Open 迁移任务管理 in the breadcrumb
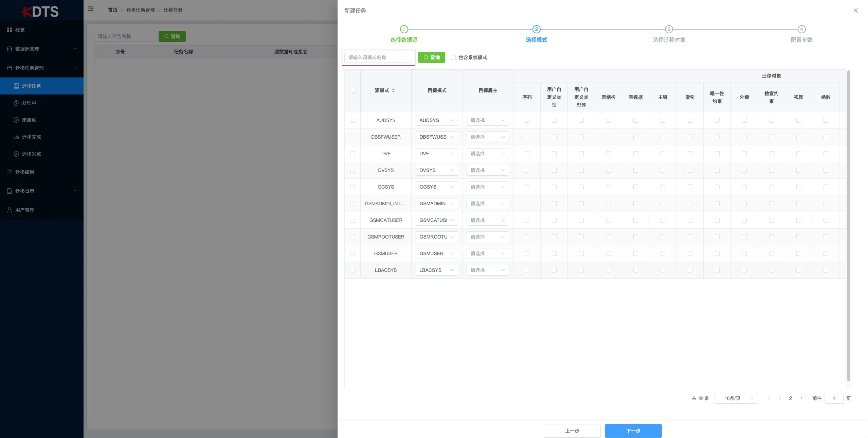This screenshot has height=438, width=868. pos(140,10)
